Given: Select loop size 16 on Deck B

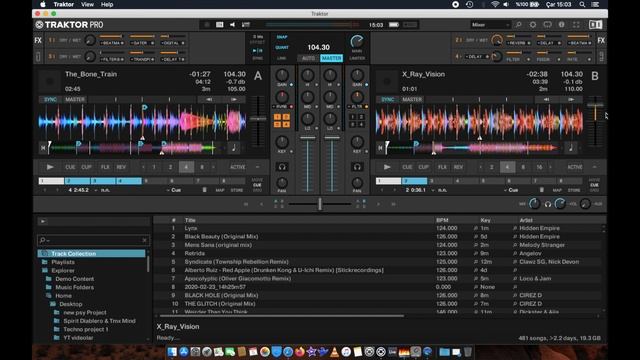Looking at the screenshot, I should pyautogui.click(x=539, y=167).
